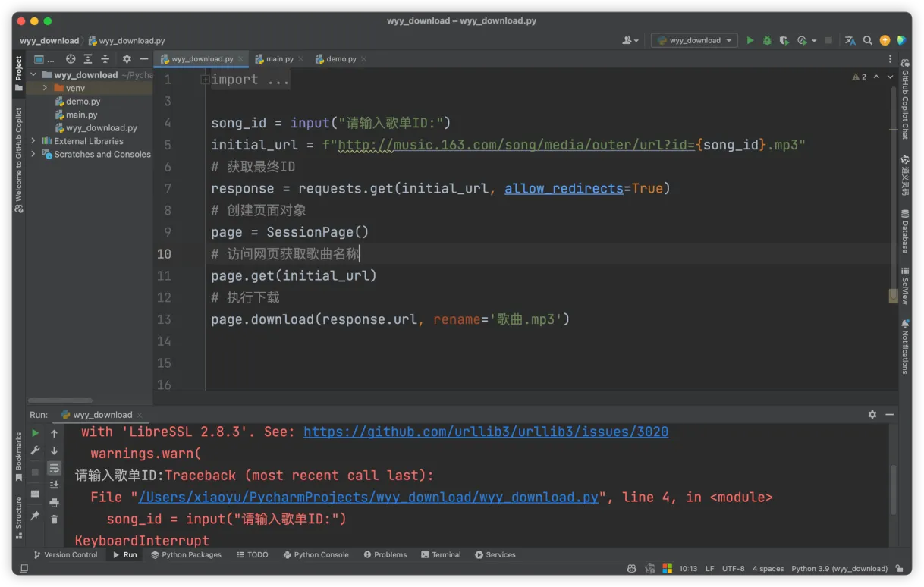Viewport: 924px width, 587px height.
Task: Start debugging with the bug icon
Action: [767, 40]
